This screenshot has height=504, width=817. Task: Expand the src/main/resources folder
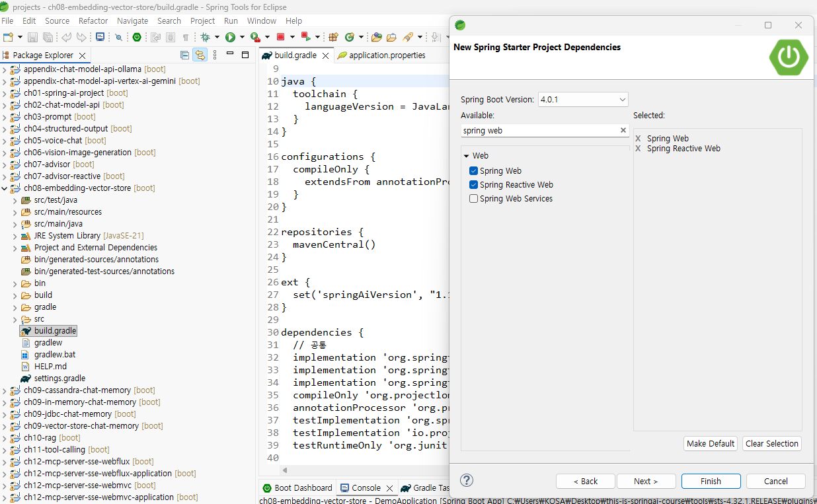[x=15, y=212]
